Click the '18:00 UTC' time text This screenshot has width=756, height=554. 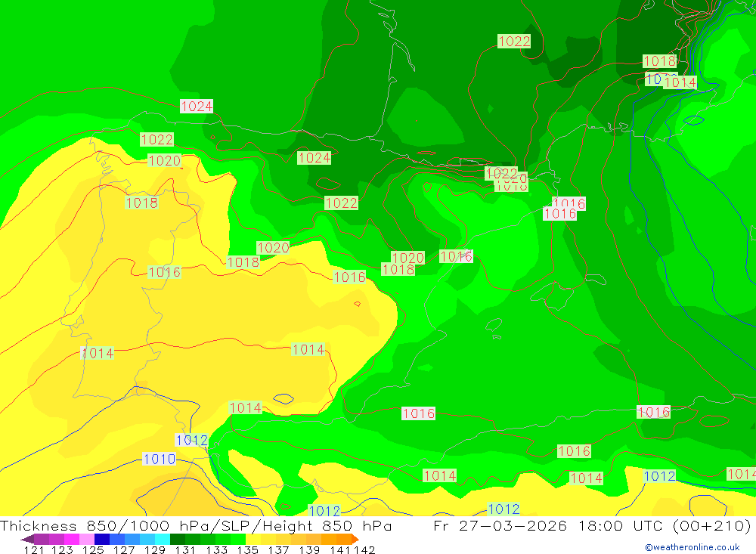pos(621,525)
